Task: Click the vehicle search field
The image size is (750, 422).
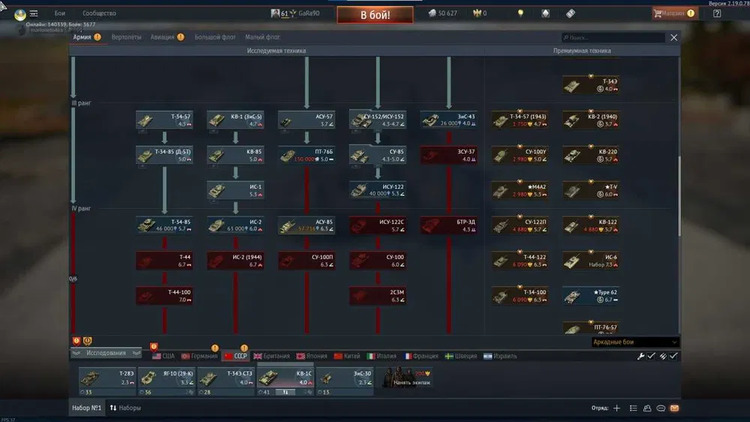Action: tap(613, 37)
